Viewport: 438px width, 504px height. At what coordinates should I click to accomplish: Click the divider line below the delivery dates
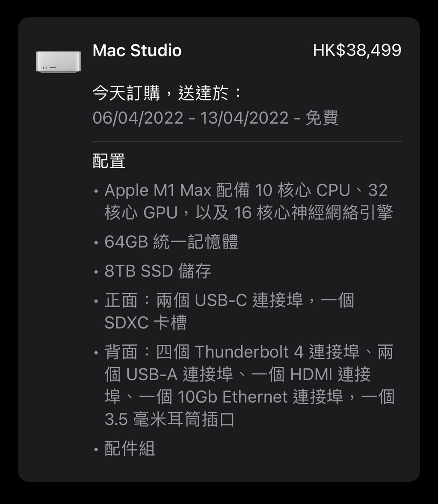[247, 141]
